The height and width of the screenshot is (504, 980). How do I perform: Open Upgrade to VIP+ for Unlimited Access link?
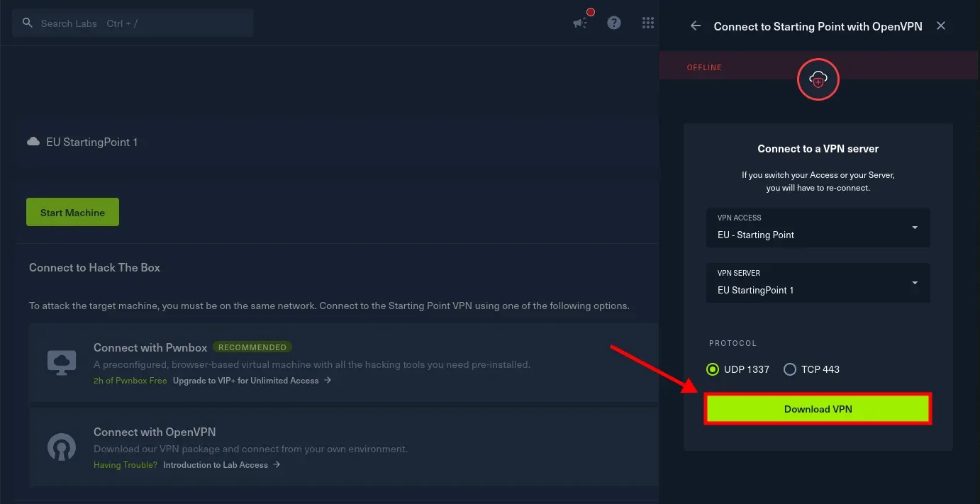[252, 381]
